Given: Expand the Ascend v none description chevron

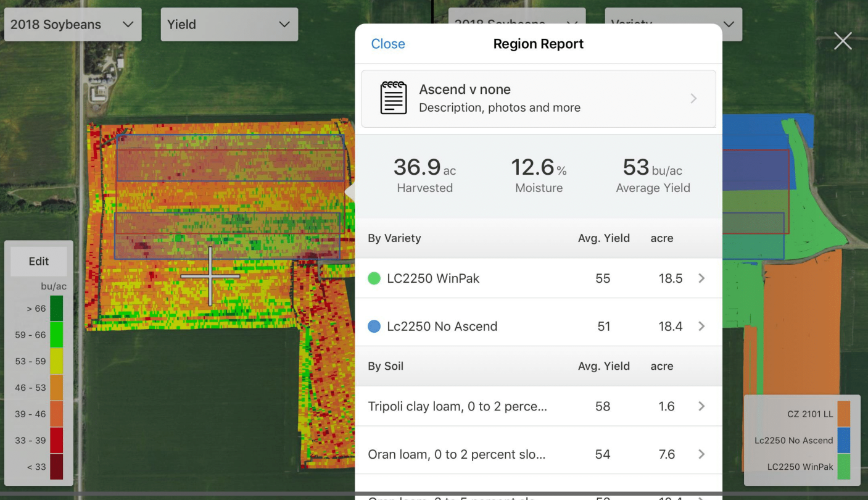Looking at the screenshot, I should (693, 99).
